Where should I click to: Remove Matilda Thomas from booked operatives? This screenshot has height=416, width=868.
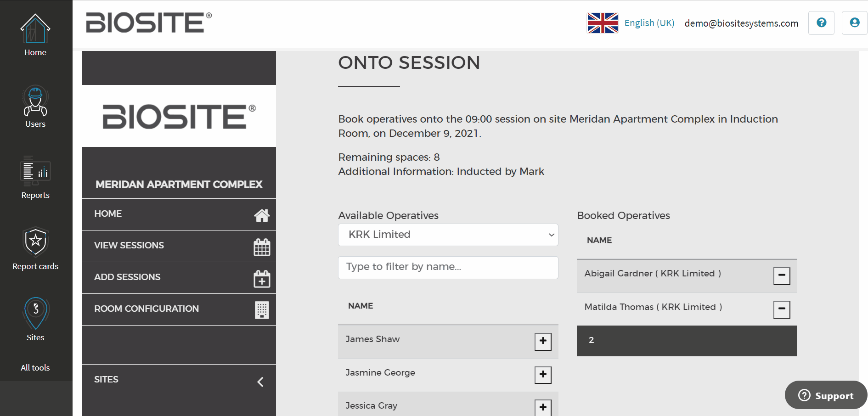(x=782, y=309)
